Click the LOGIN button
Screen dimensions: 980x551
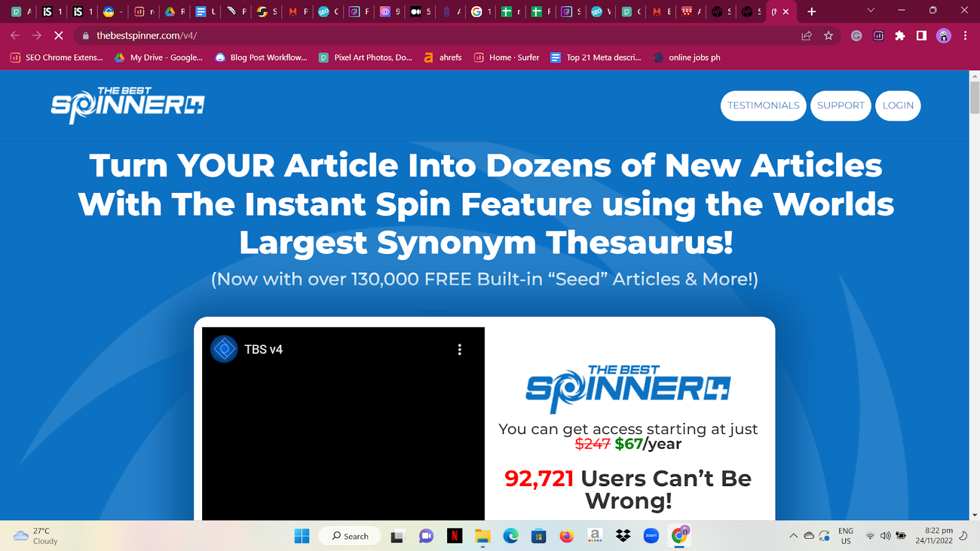click(x=898, y=106)
